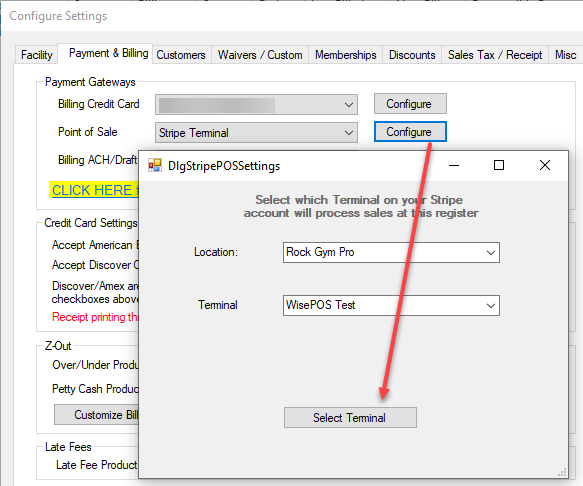This screenshot has height=486, width=583.
Task: Click the dialog's bottom-right resize grip
Action: point(562,472)
